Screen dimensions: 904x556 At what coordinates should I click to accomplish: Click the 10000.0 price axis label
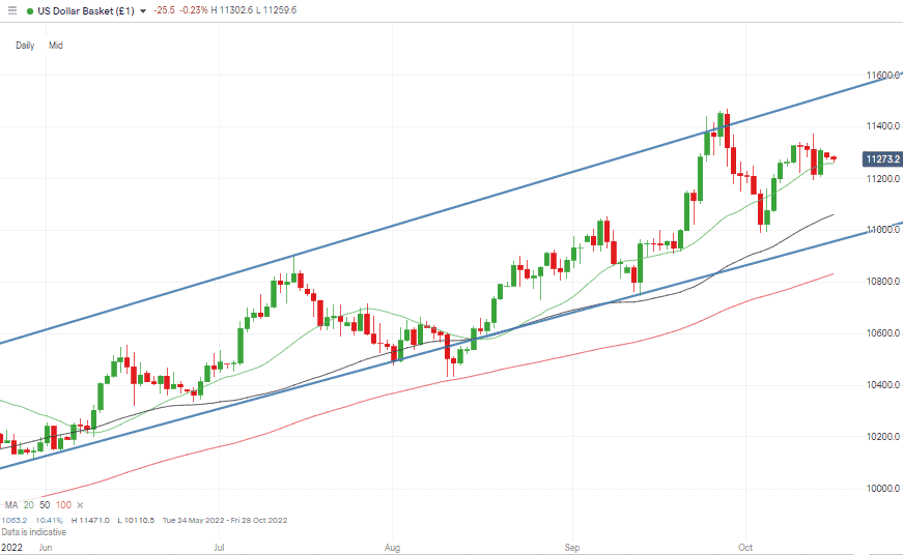[883, 489]
